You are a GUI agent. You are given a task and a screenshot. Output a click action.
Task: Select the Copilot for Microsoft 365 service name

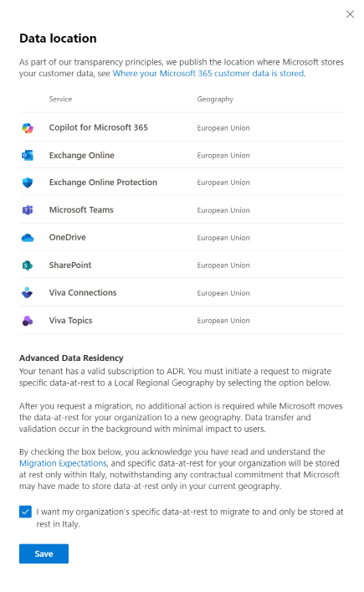tap(98, 127)
